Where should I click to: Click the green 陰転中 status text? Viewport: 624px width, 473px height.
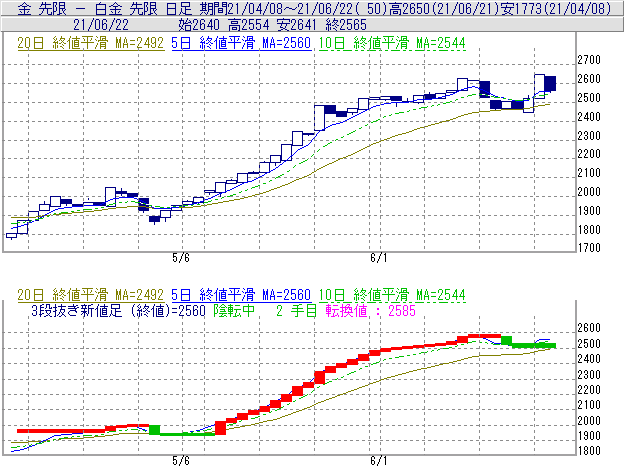point(234,311)
